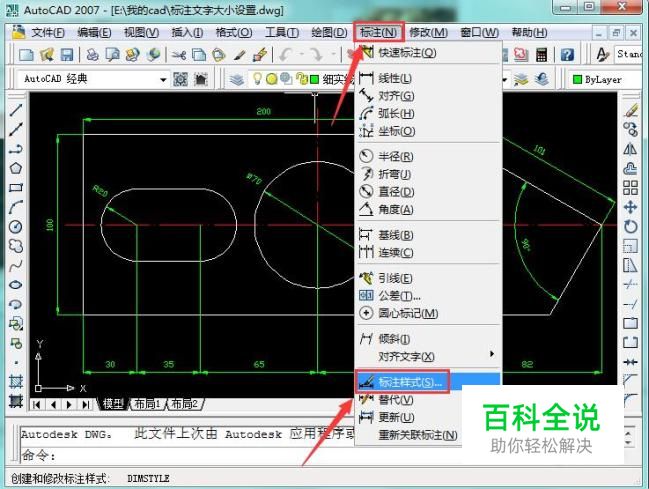This screenshot has width=649, height=489.
Task: Click the workspace settings gear icon
Action: tap(180, 79)
